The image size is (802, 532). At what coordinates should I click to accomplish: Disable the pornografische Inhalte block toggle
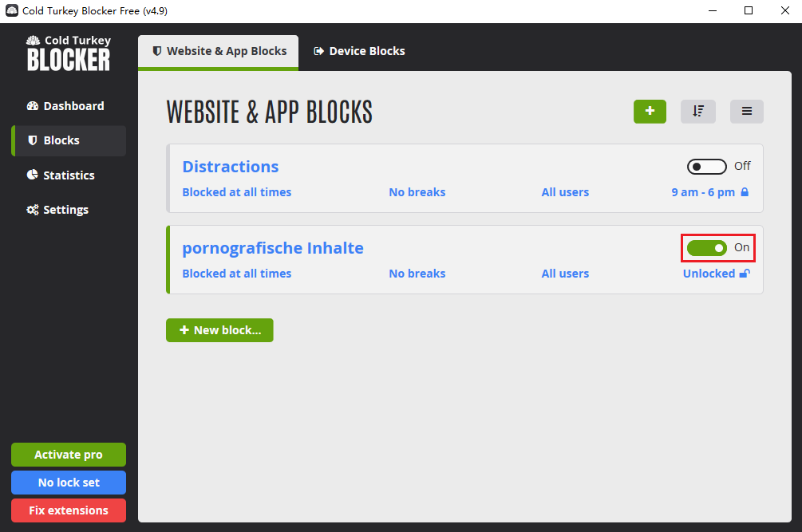point(706,248)
